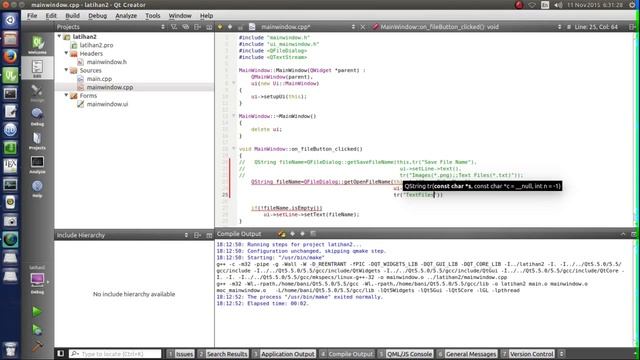The image size is (640, 360).
Task: Go forward in editor navigation history
Action: [230, 27]
